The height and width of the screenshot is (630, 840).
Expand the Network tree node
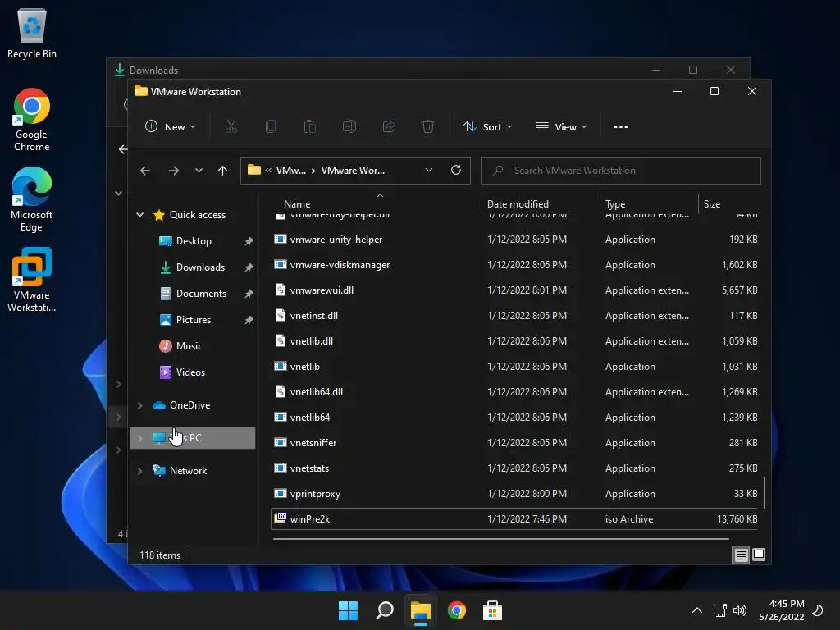tap(139, 471)
